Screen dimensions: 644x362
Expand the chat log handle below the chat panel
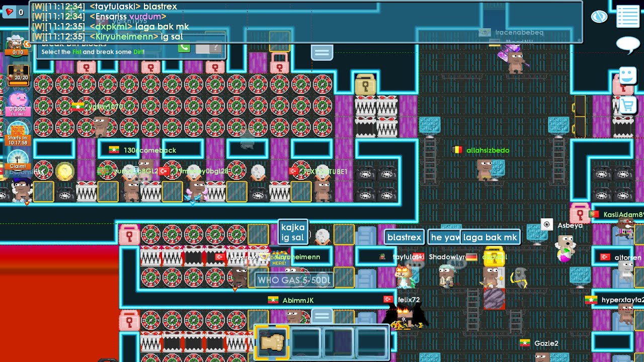pos(322,52)
